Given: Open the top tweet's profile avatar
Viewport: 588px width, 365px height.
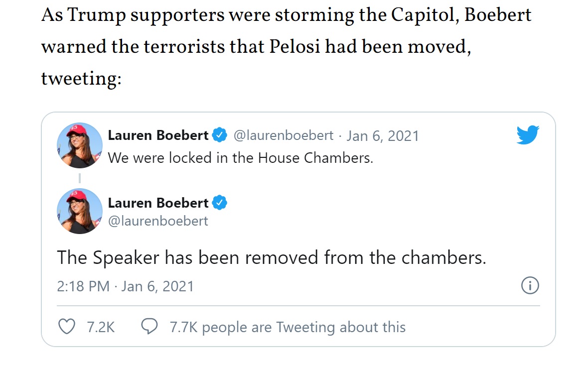Looking at the screenshot, I should [80, 145].
